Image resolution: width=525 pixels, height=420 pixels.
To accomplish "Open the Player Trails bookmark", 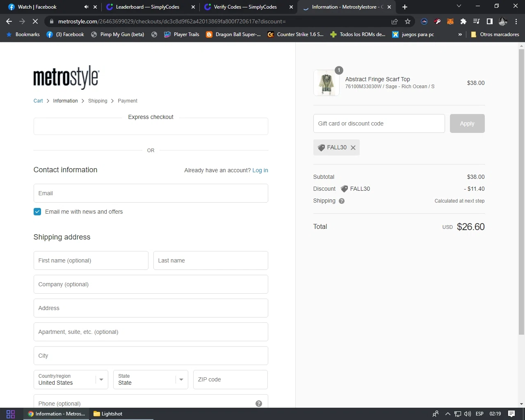I will [x=182, y=34].
